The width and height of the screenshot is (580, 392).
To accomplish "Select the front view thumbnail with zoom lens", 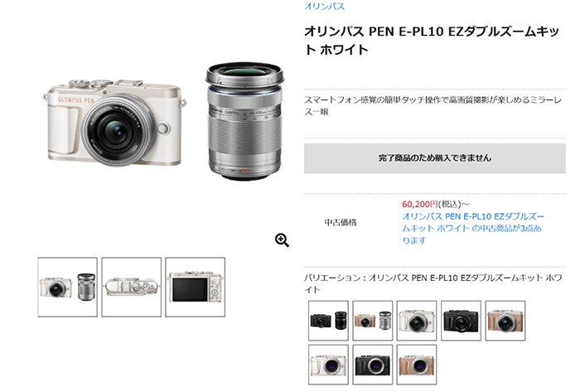I will pyautogui.click(x=68, y=287).
